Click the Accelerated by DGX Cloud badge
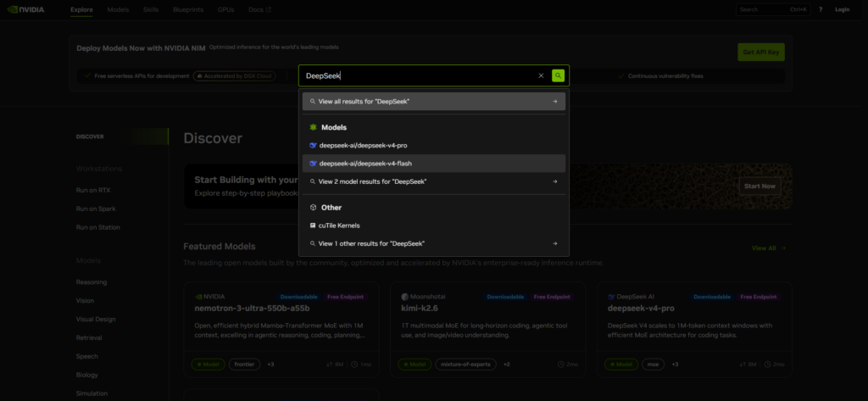868x401 pixels. click(x=235, y=76)
